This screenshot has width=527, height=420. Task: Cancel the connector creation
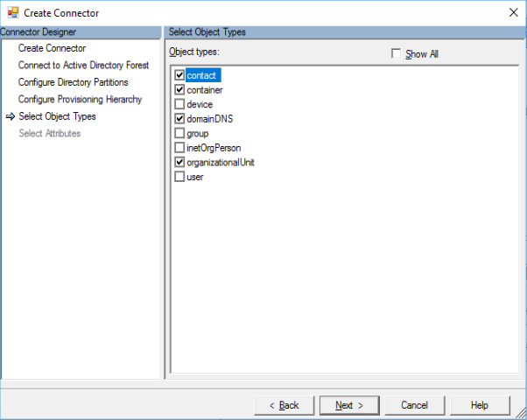pyautogui.click(x=414, y=405)
